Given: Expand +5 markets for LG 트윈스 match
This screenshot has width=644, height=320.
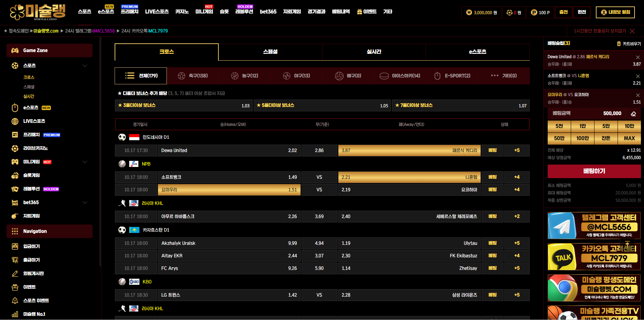Looking at the screenshot, I should click(517, 295).
